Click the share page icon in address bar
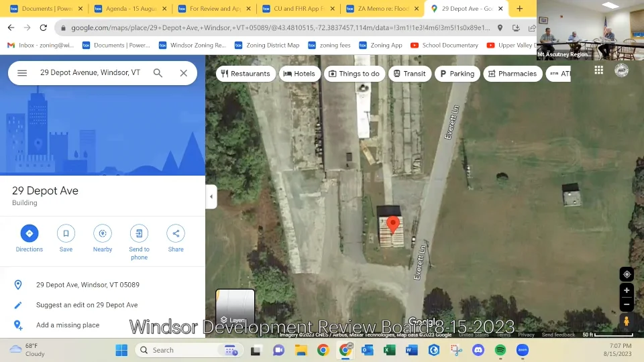The image size is (644, 362). tap(532, 28)
